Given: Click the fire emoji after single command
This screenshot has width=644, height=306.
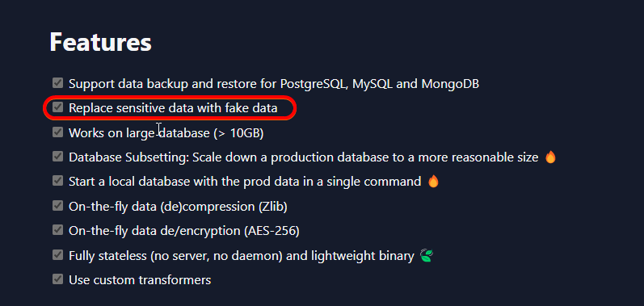Looking at the screenshot, I should tap(433, 182).
